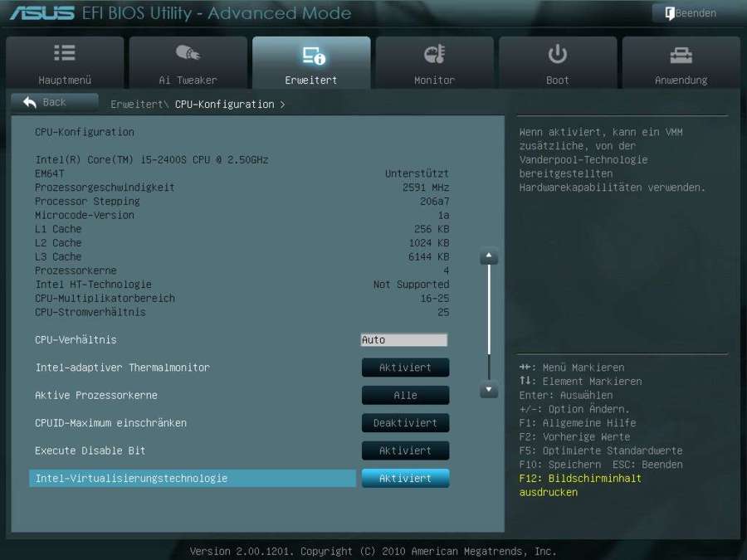Click the Intel Core i5-2400S CPU text
This screenshot has height=560, width=747.
(x=152, y=159)
